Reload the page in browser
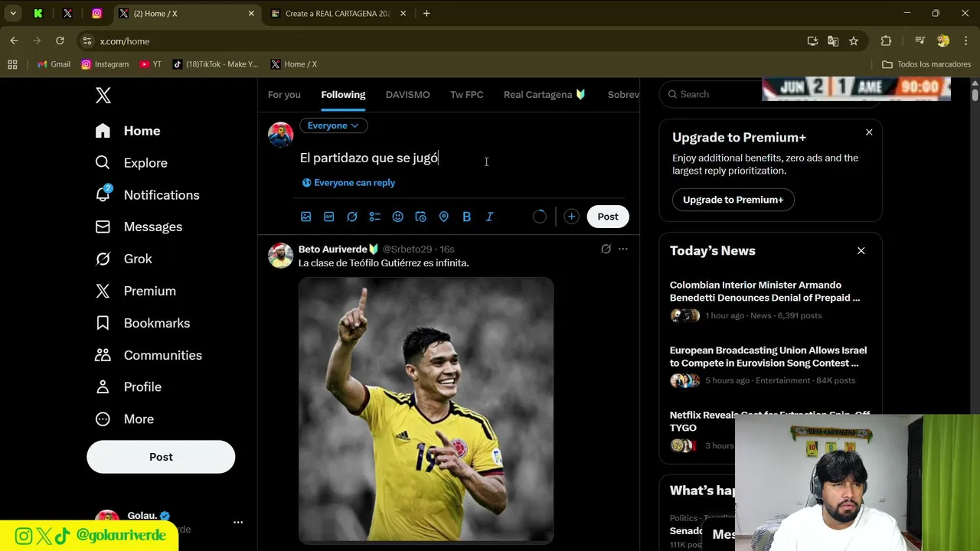 pyautogui.click(x=60, y=41)
